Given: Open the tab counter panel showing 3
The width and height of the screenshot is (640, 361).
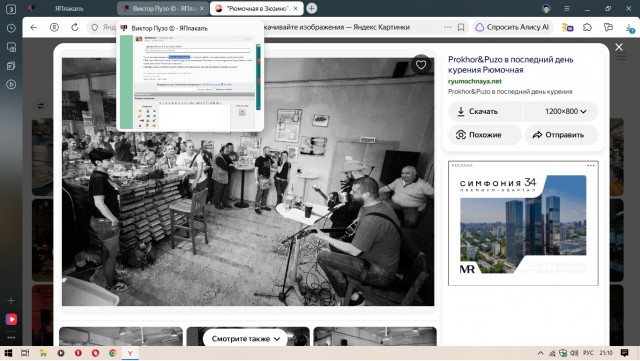Looking at the screenshot, I should click(11, 9).
